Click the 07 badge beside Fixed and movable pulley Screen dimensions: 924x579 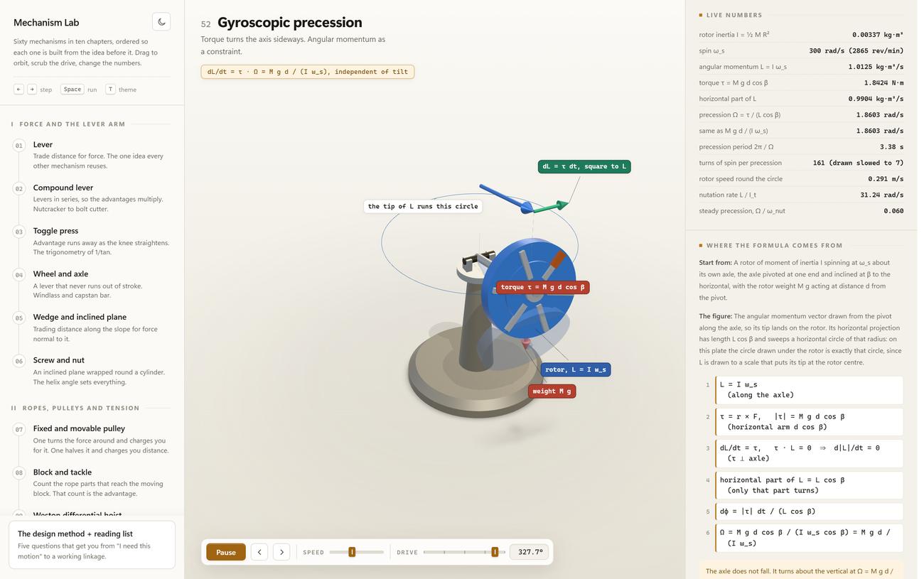click(x=19, y=429)
